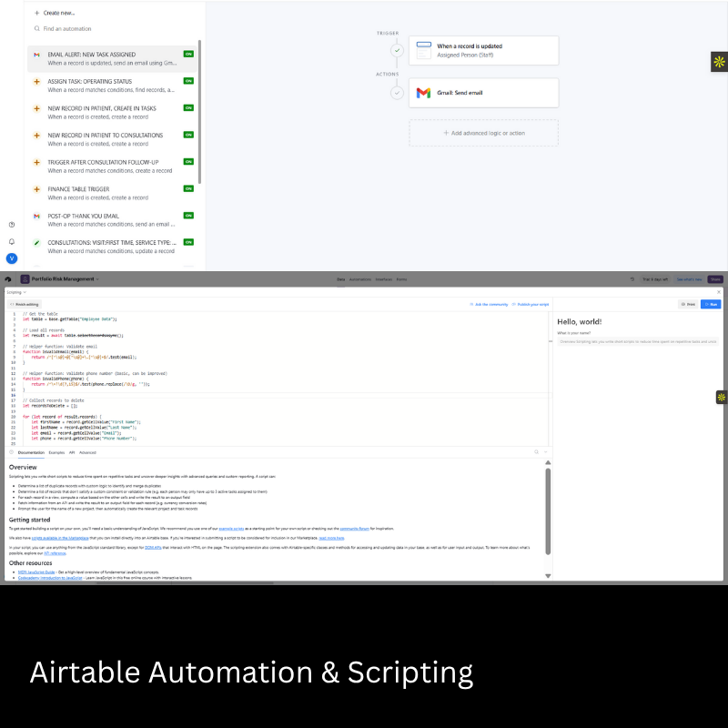Click the documentation panel scrollbar thumb

pos(548,511)
